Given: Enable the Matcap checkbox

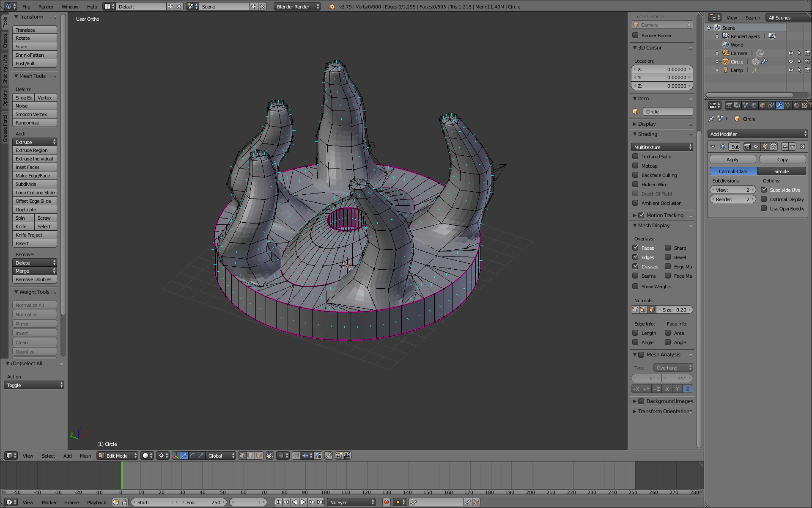Looking at the screenshot, I should click(635, 166).
